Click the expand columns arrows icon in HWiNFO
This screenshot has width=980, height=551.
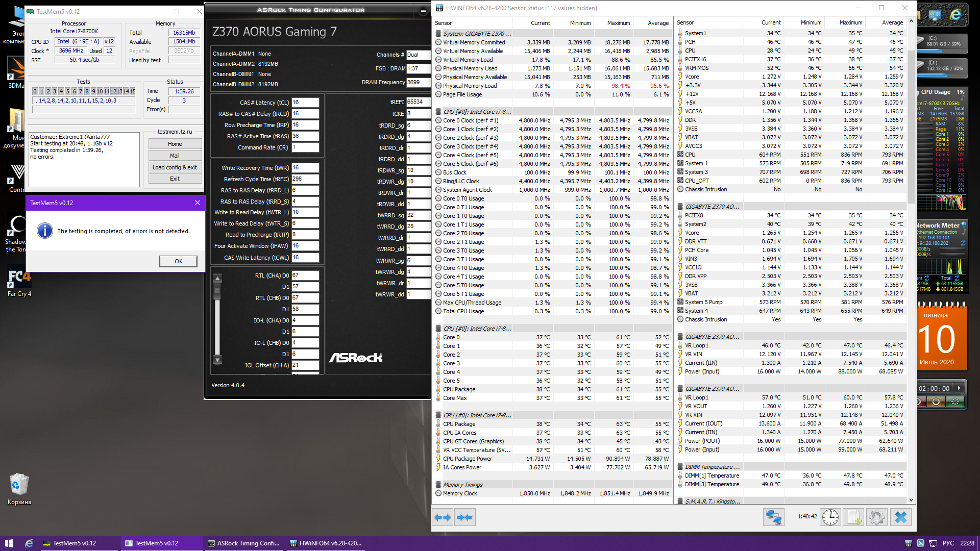point(443,517)
